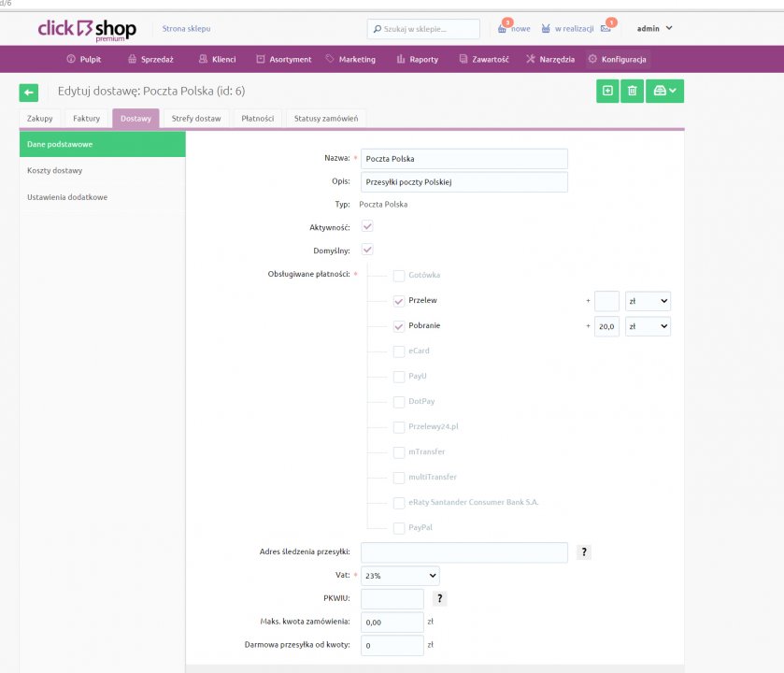Click the in-progress orders icon
The width and height of the screenshot is (784, 673).
pos(546,29)
